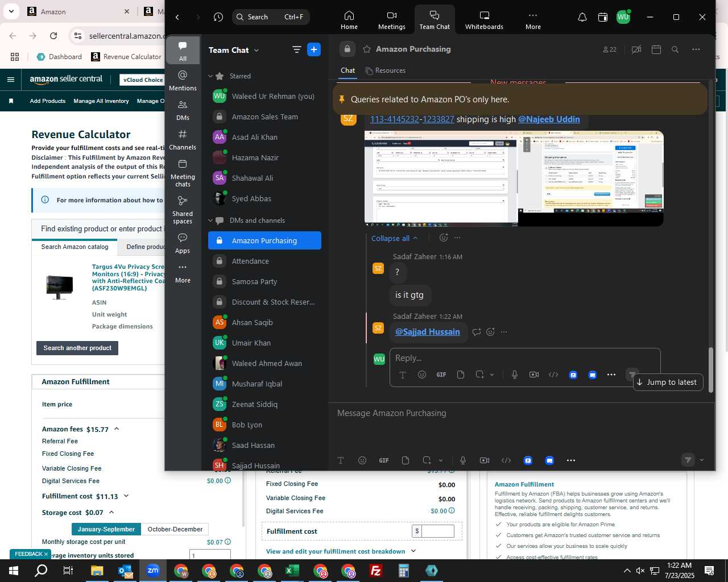The width and height of the screenshot is (728, 582).
Task: Expand the Fulfillment cost section in calculator
Action: 126,496
